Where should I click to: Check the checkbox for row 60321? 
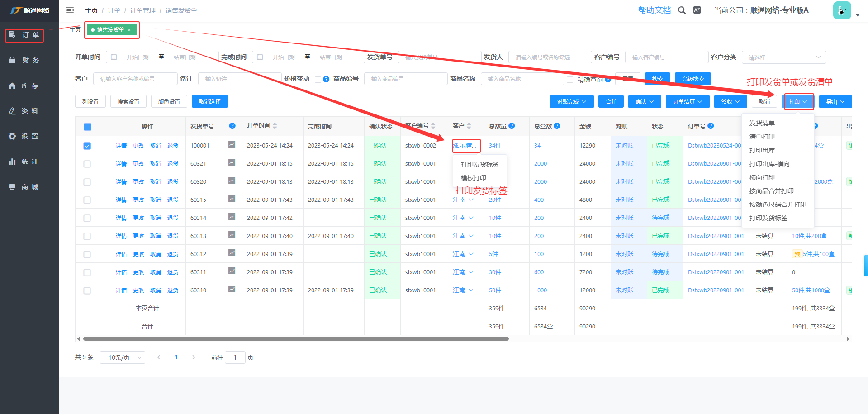click(87, 164)
